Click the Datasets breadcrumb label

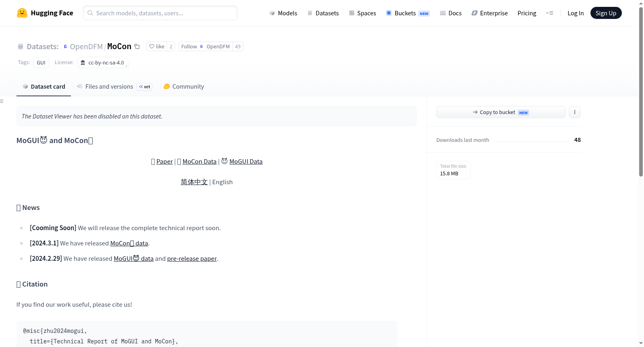[42, 46]
